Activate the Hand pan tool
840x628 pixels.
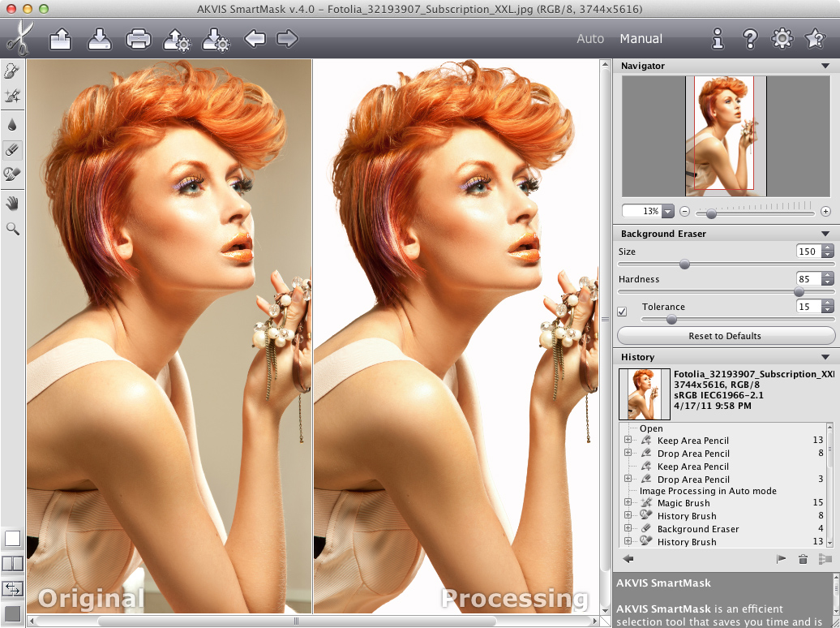pyautogui.click(x=12, y=203)
